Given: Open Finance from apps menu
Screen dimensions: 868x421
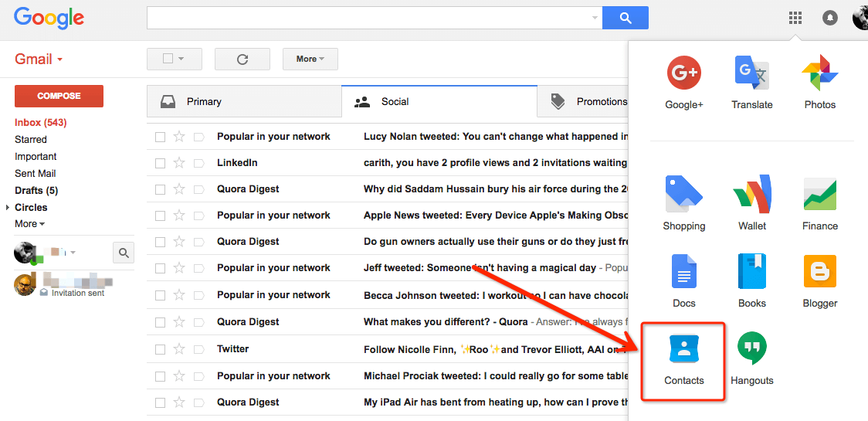Looking at the screenshot, I should click(820, 203).
